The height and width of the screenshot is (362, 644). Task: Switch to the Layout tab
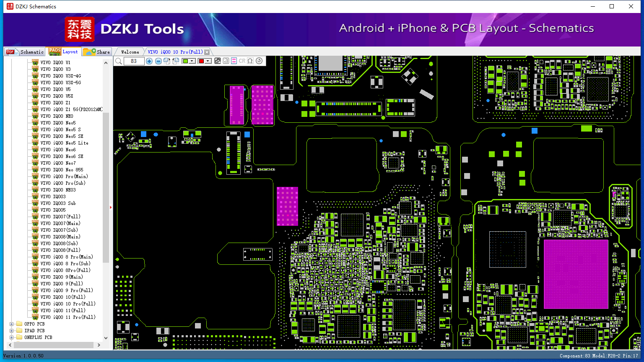(x=63, y=52)
